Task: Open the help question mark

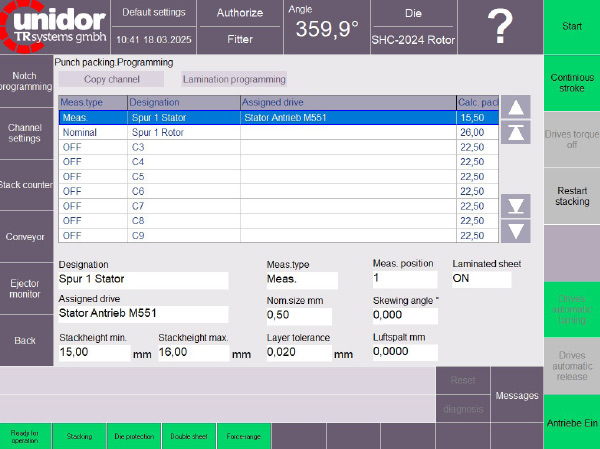Action: 500,27
